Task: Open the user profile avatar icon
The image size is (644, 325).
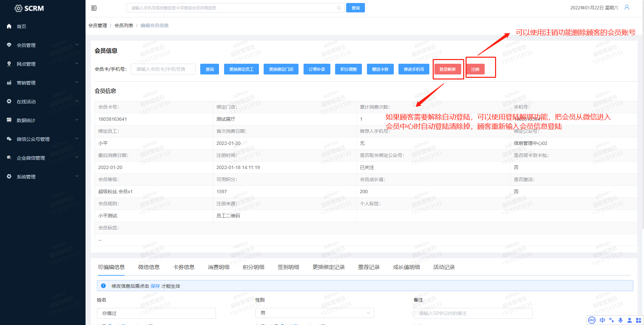Action: click(627, 7)
